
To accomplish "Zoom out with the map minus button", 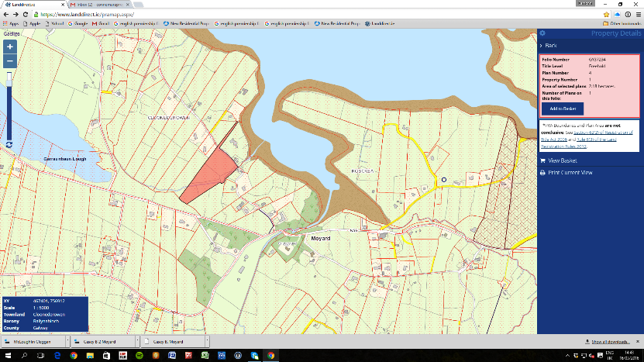I will point(9,61).
